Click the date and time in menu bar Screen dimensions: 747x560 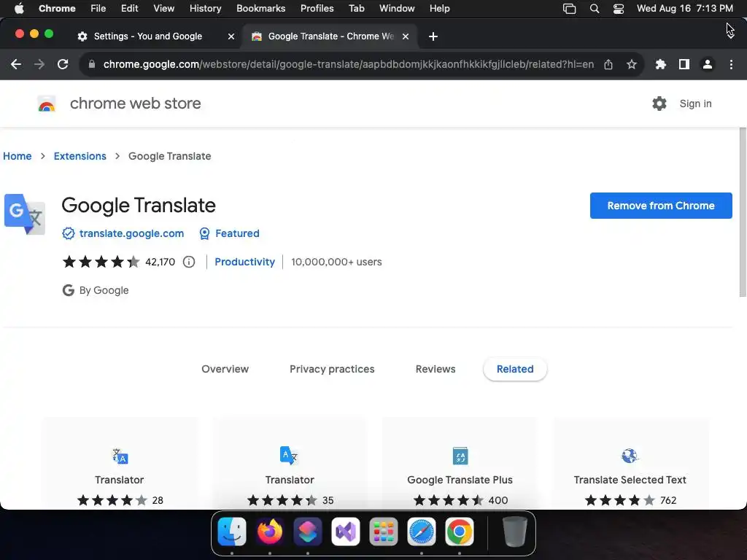[684, 9]
